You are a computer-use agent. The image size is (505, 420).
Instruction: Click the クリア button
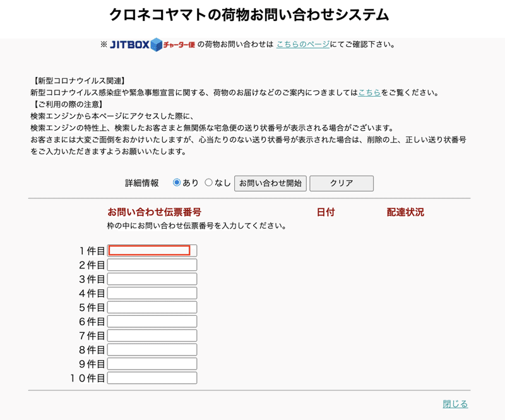(x=342, y=183)
